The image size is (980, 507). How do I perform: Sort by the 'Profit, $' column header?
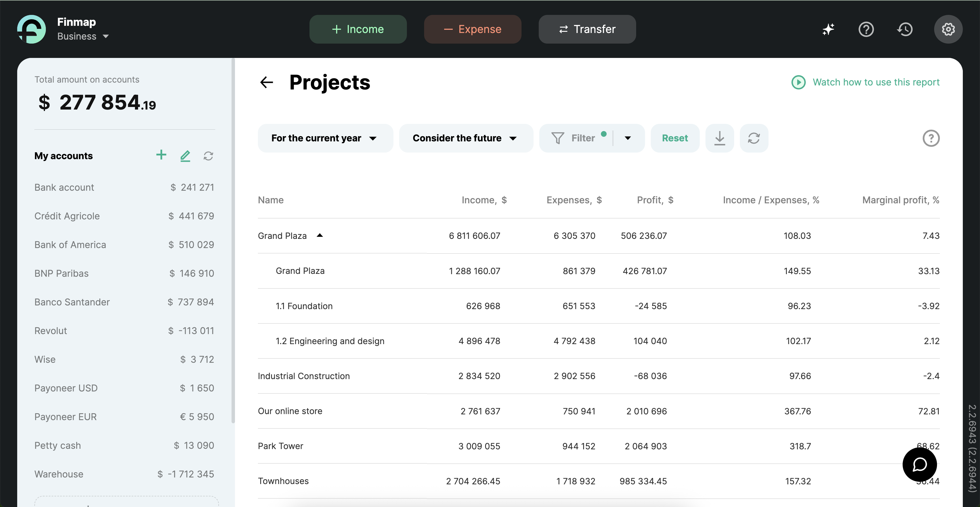point(655,200)
